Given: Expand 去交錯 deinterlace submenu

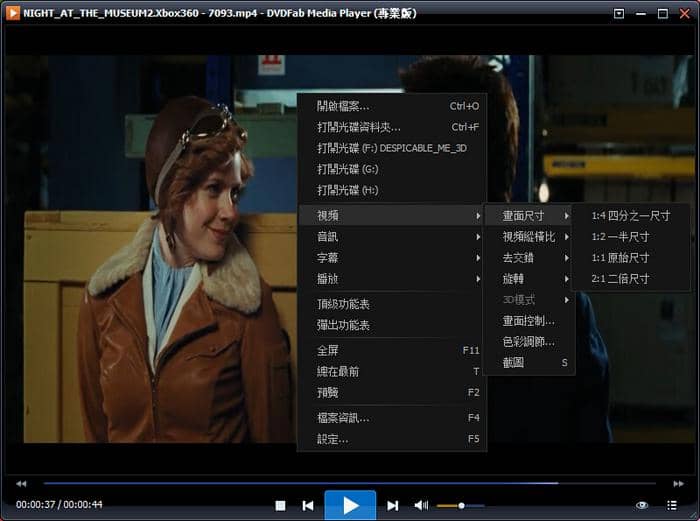Looking at the screenshot, I should click(x=529, y=258).
